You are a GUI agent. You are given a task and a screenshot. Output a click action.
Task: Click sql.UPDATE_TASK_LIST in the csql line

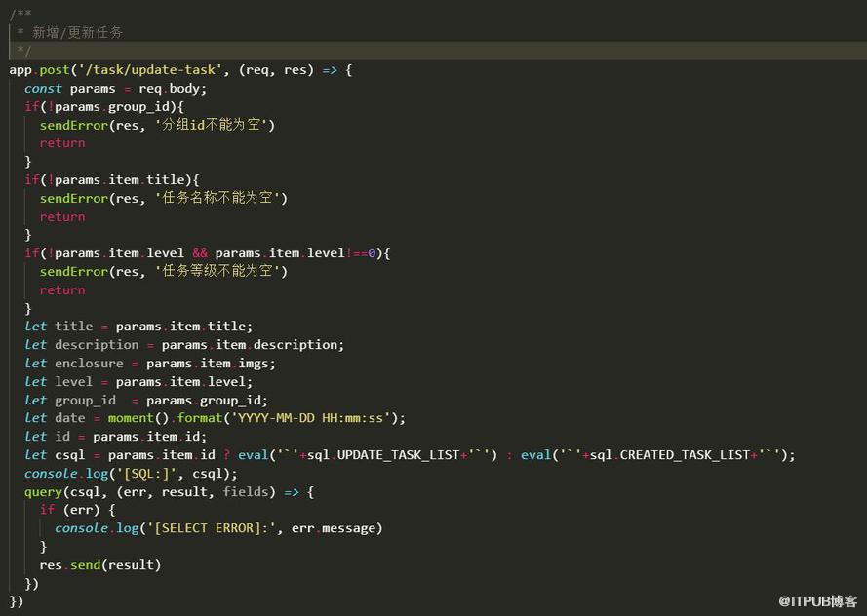point(383,455)
